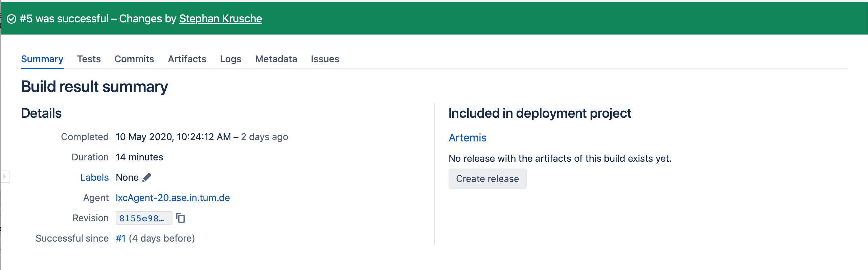Click the '#5 was successful' banner text
Image resolution: width=868 pixels, height=270 pixels.
coord(64,19)
